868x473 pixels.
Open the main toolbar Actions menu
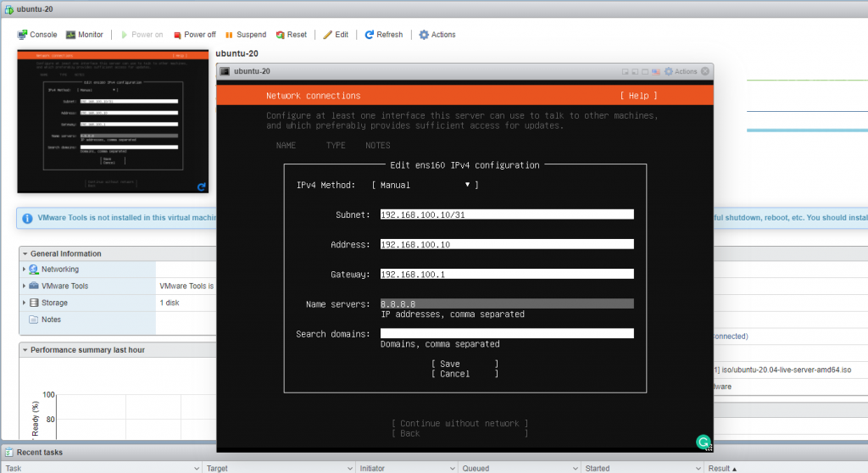[437, 35]
